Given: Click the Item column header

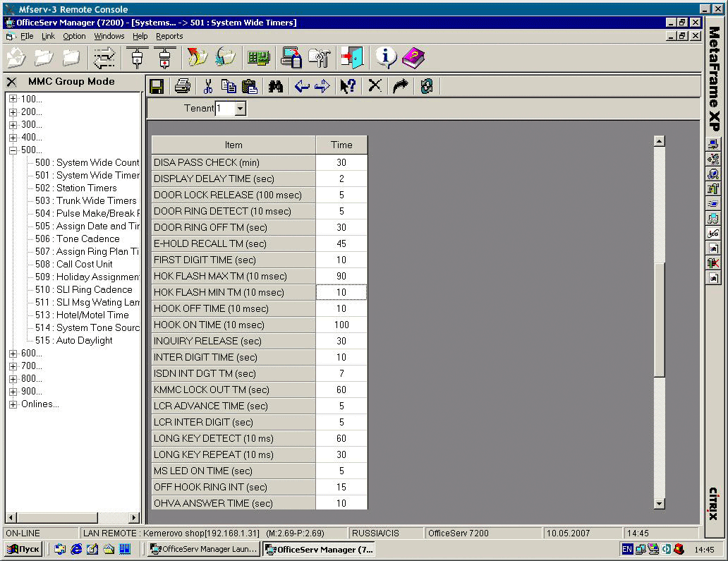Looking at the screenshot, I should coord(233,145).
